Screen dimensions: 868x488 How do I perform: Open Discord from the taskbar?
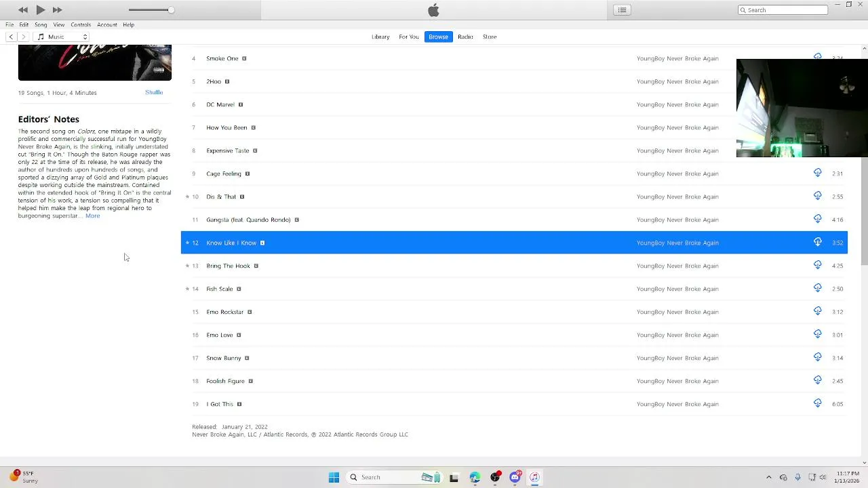coord(515,477)
